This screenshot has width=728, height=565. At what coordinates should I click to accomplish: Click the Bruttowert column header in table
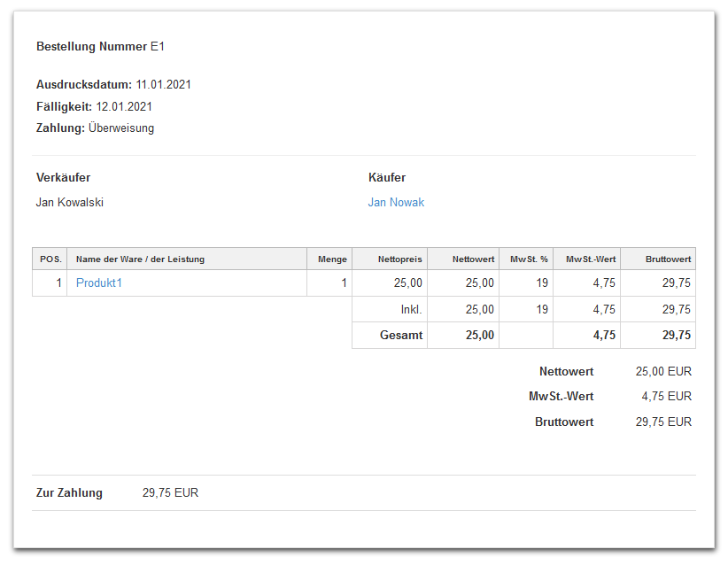[x=668, y=259]
